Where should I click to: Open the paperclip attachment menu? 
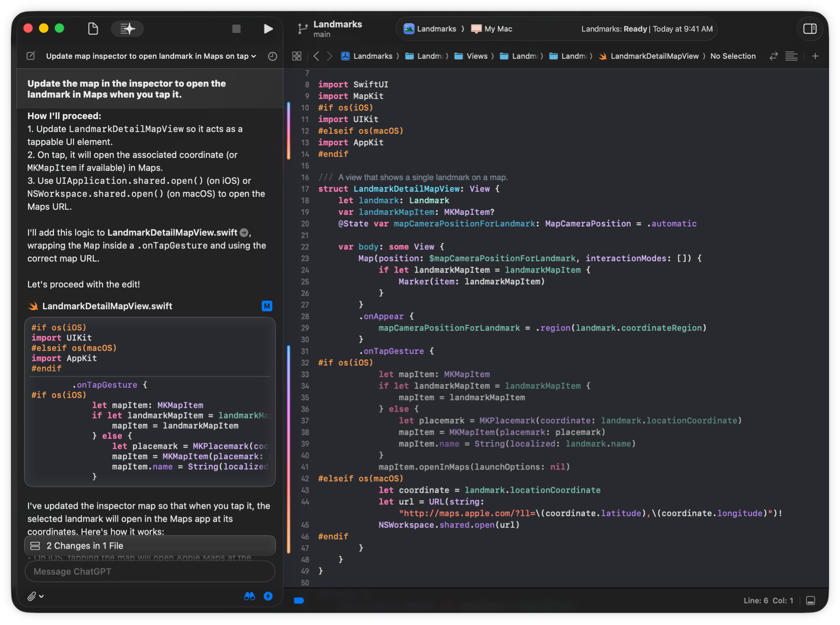click(35, 596)
